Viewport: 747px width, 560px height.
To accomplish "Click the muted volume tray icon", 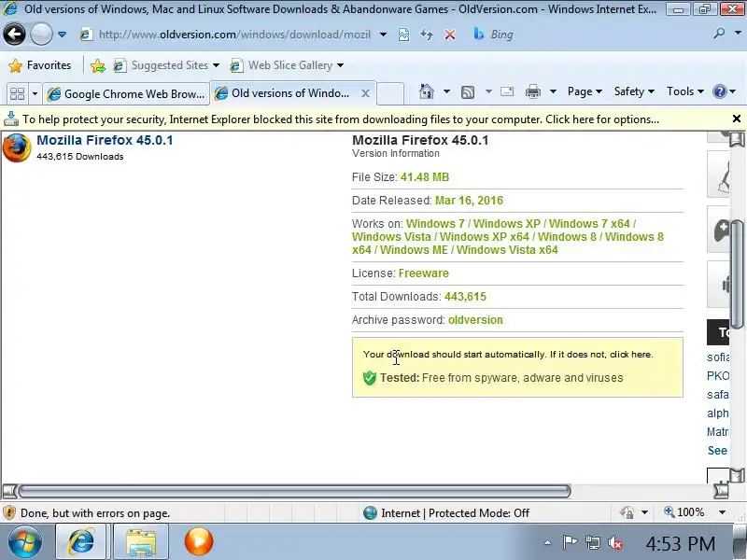I will click(x=615, y=542).
